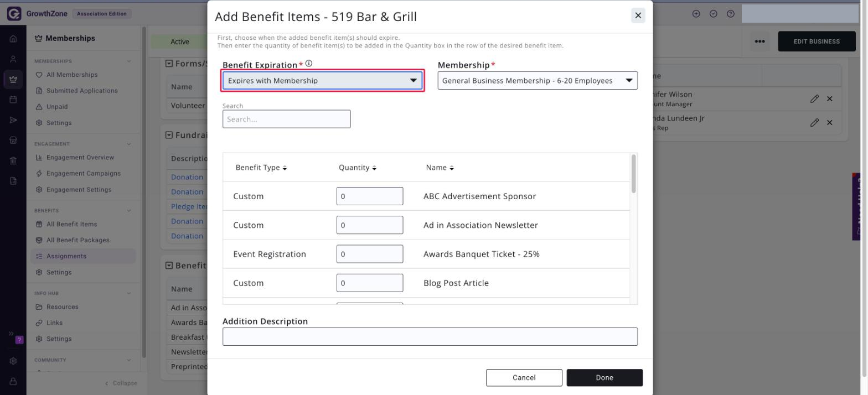The height and width of the screenshot is (395, 868).
Task: Open the tasks checkmark circle icon
Action: point(714,14)
